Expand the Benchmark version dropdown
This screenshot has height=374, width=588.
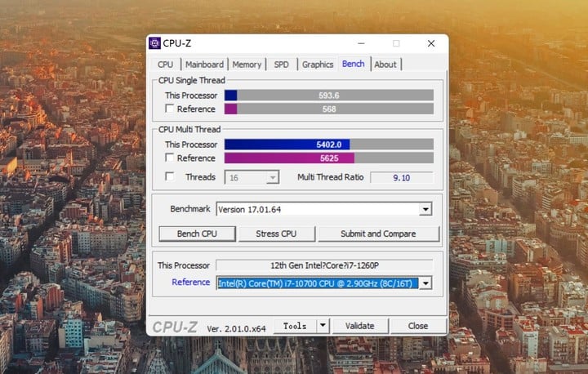click(x=425, y=209)
